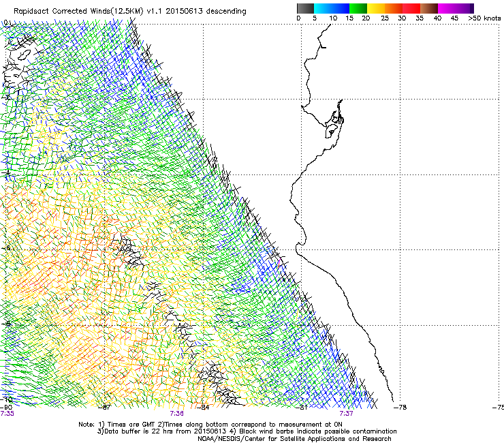Click the -81 longitude axis label
Viewport: 504px width, 443px height.
[301, 408]
